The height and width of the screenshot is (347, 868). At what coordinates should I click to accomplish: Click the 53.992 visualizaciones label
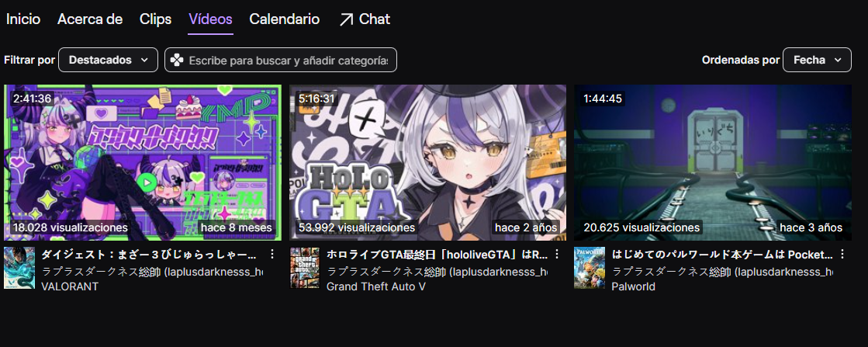pos(357,227)
